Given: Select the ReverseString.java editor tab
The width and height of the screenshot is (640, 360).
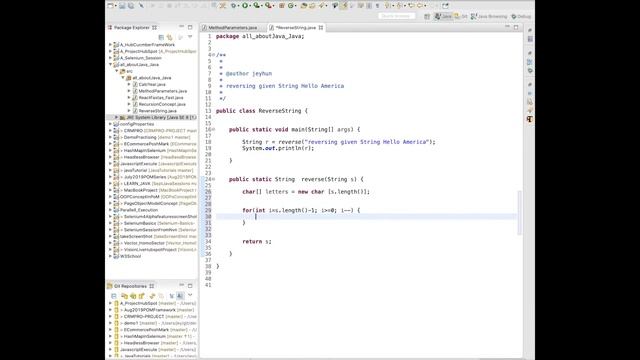Looking at the screenshot, I should [x=296, y=28].
